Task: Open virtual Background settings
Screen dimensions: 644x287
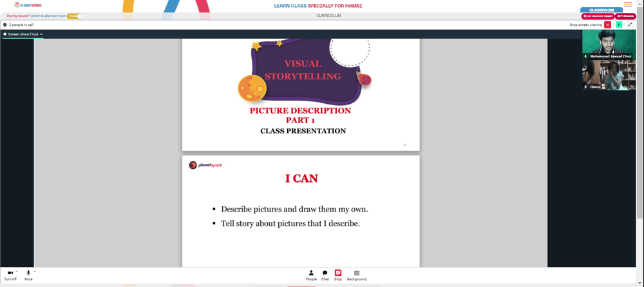Action: pyautogui.click(x=357, y=275)
